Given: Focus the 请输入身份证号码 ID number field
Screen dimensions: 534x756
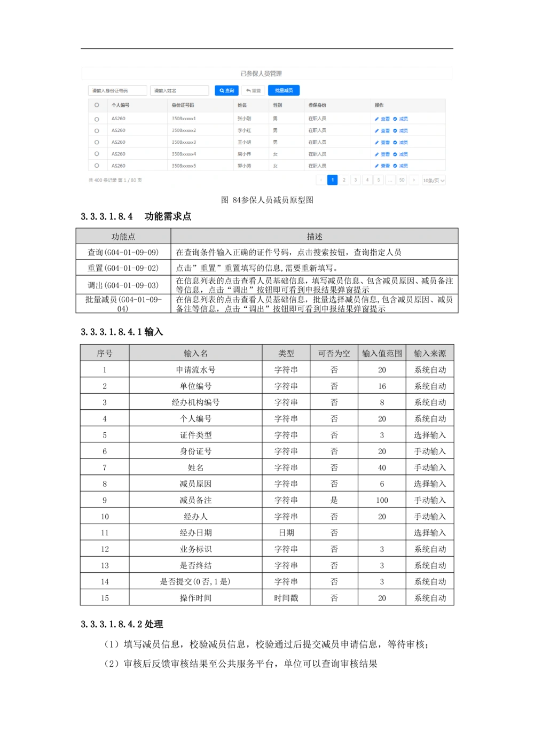Looking at the screenshot, I should (x=117, y=91).
